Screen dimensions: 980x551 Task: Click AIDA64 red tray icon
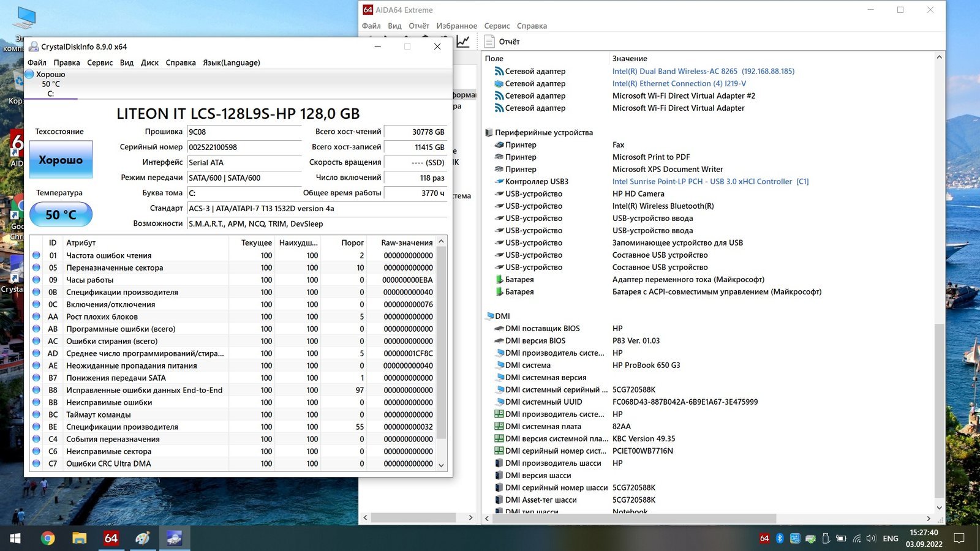(764, 538)
